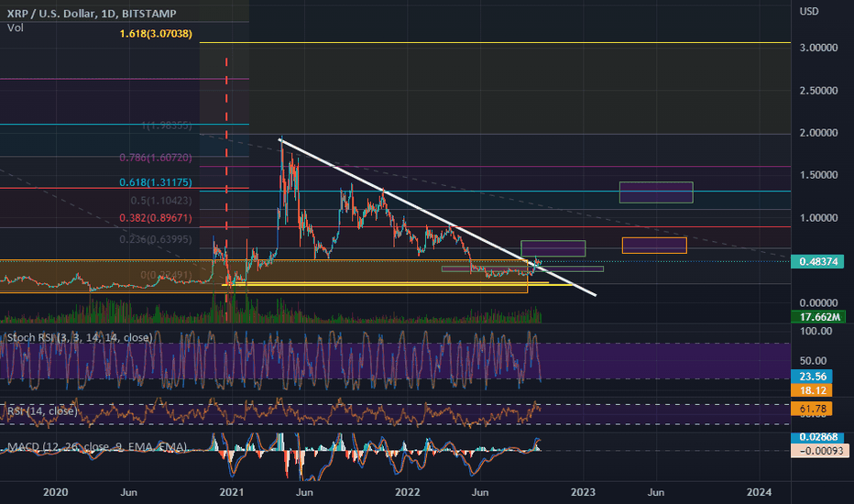Image resolution: width=854 pixels, height=504 pixels.
Task: Click the 0.382(0.89671) Fibonacci label
Action: tap(156, 218)
